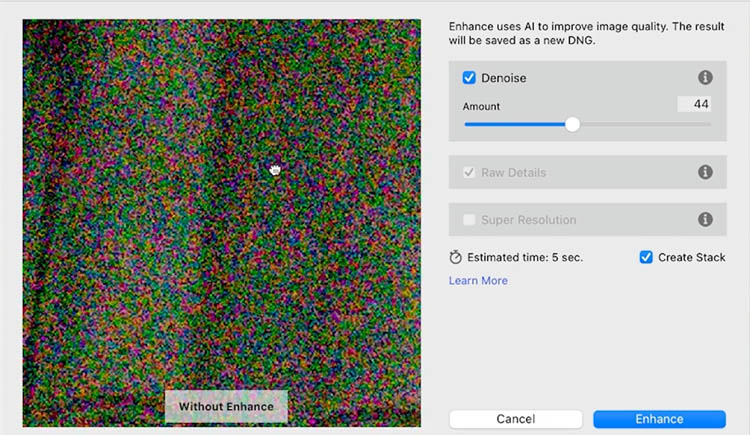Click the Create Stack label text
The height and width of the screenshot is (435, 750).
click(x=691, y=257)
